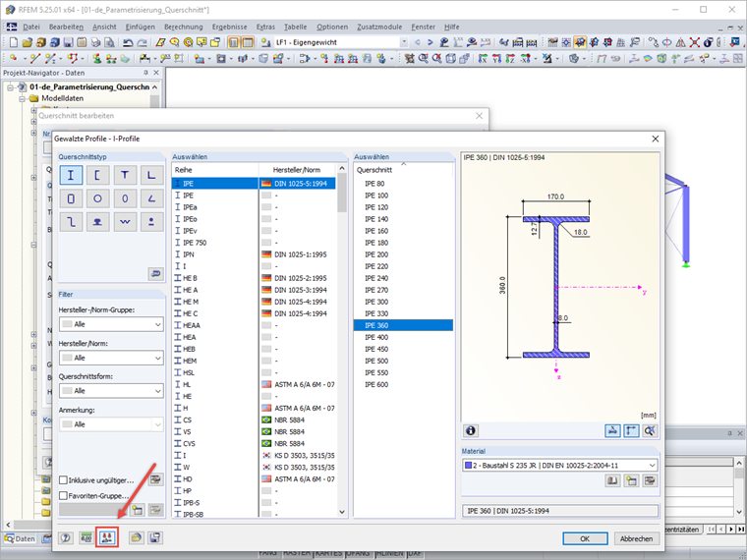
Task: Open the Material Baustahl S 235 dropdown
Action: click(560, 466)
